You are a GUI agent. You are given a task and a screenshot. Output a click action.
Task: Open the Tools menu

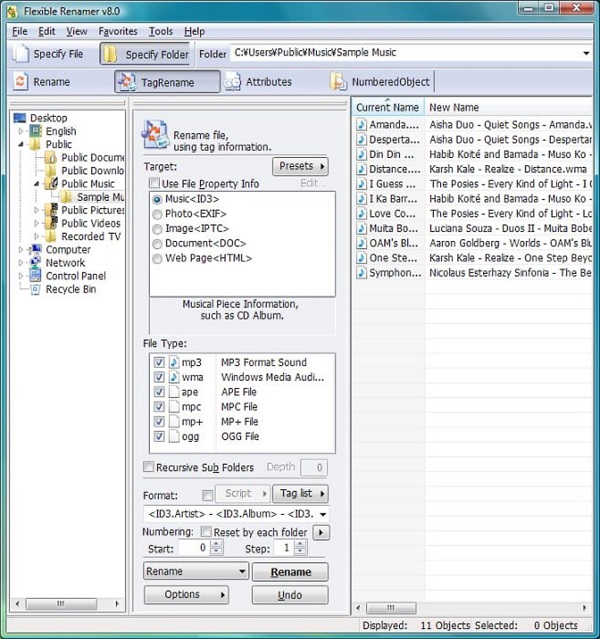point(160,31)
